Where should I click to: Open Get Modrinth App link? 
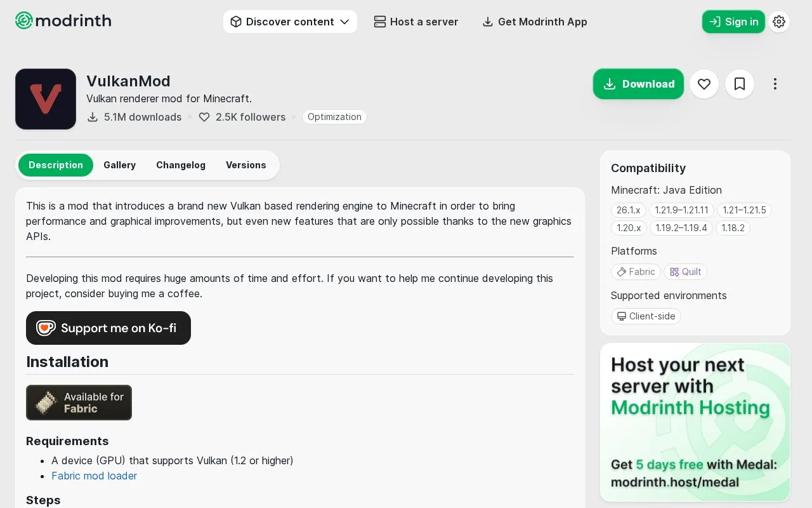pos(535,22)
